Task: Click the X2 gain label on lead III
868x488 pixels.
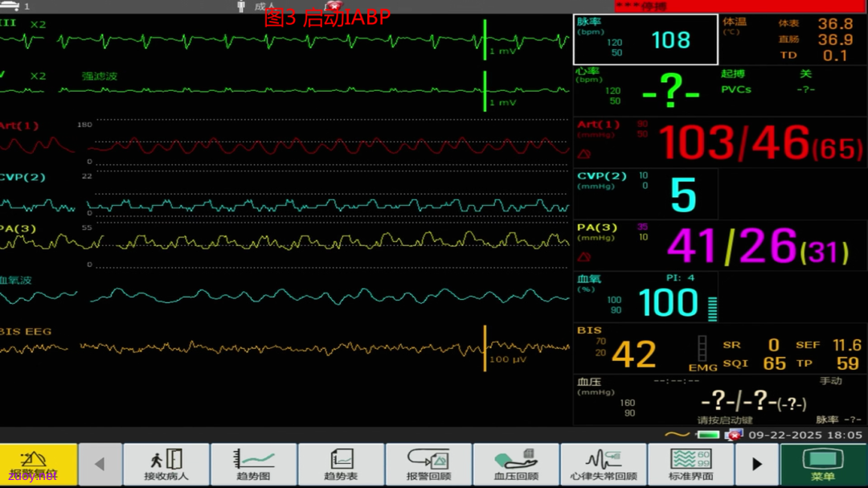Action: pos(39,24)
